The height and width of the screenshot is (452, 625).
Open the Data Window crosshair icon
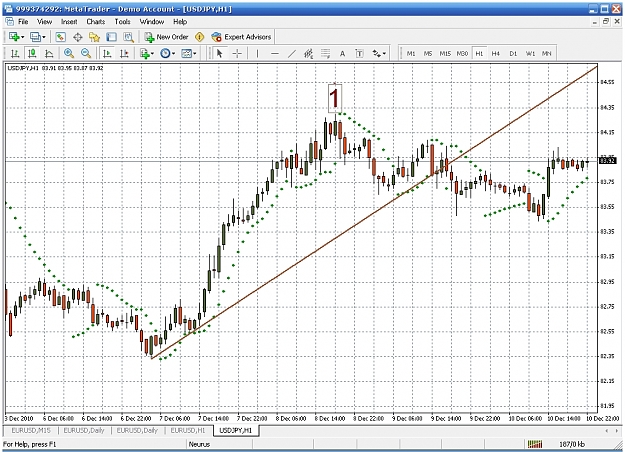click(78, 37)
